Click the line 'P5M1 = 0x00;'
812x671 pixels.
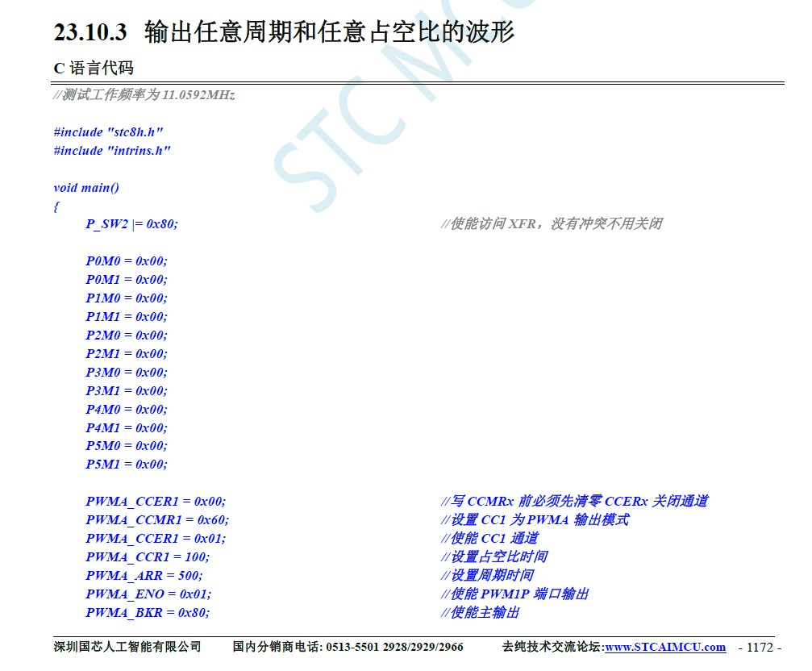pos(127,465)
